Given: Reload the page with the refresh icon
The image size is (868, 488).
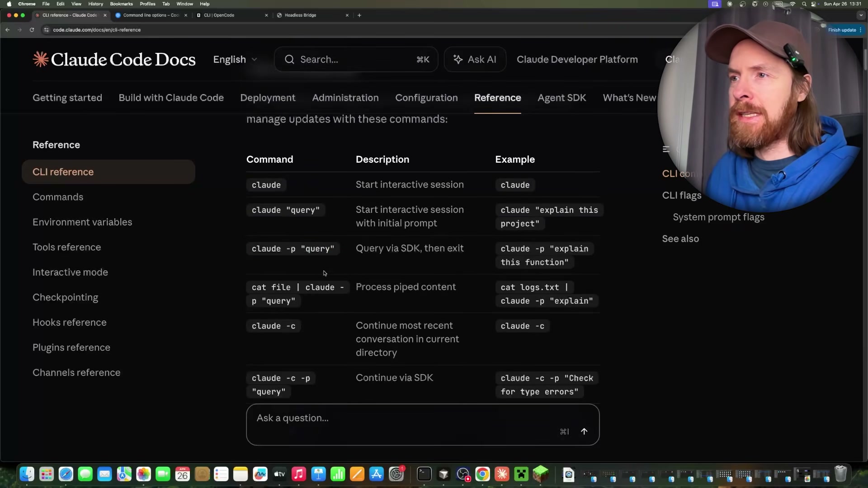Looking at the screenshot, I should pos(32,30).
